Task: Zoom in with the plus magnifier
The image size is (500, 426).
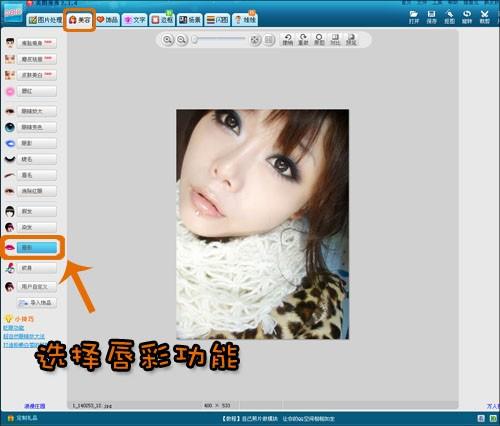Action: [x=167, y=40]
